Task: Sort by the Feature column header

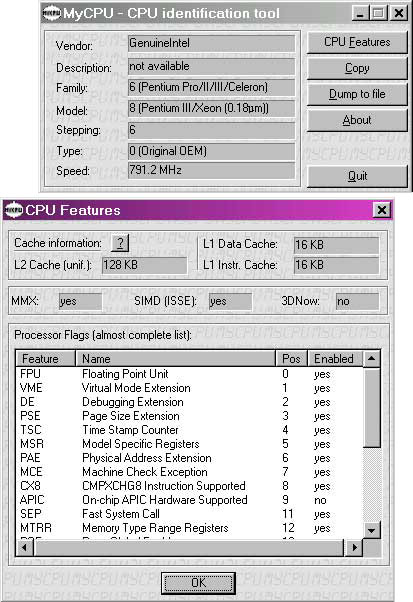Action: click(46, 359)
